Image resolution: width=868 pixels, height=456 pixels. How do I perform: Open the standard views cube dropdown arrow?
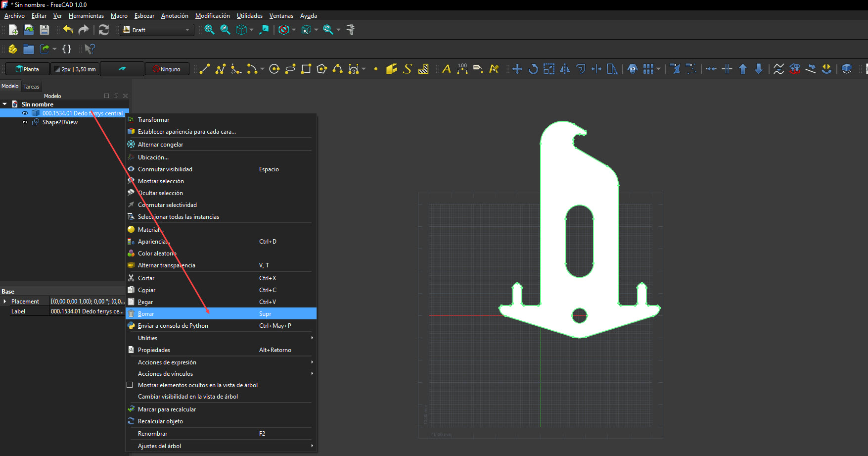251,30
